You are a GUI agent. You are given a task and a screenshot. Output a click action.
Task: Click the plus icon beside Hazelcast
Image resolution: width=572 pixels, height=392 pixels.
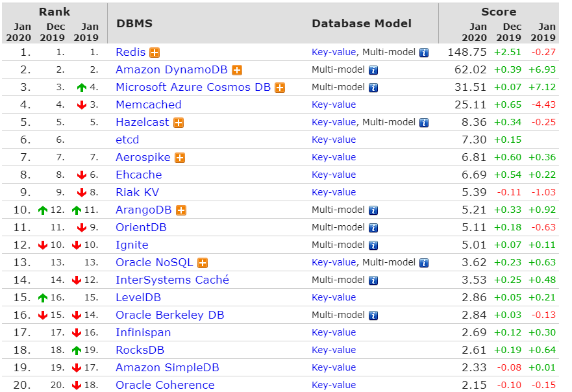click(x=179, y=123)
